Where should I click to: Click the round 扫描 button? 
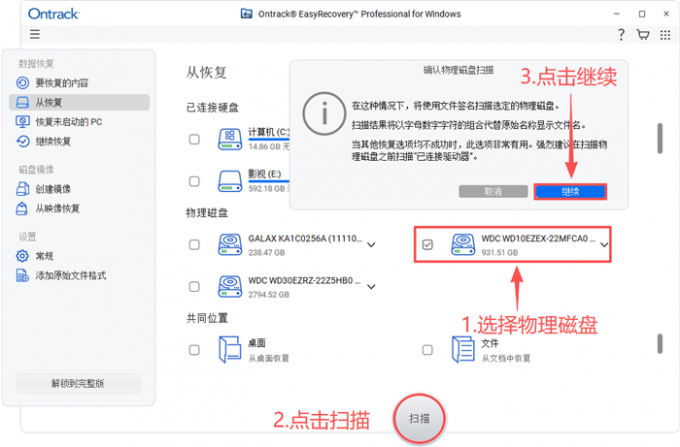point(419,419)
